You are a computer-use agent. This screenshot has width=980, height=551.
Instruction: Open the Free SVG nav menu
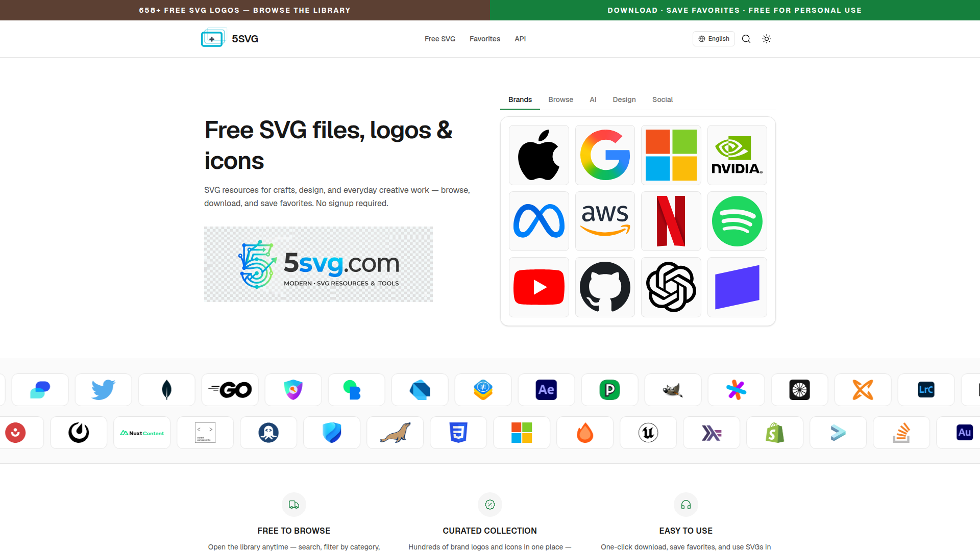440,39
